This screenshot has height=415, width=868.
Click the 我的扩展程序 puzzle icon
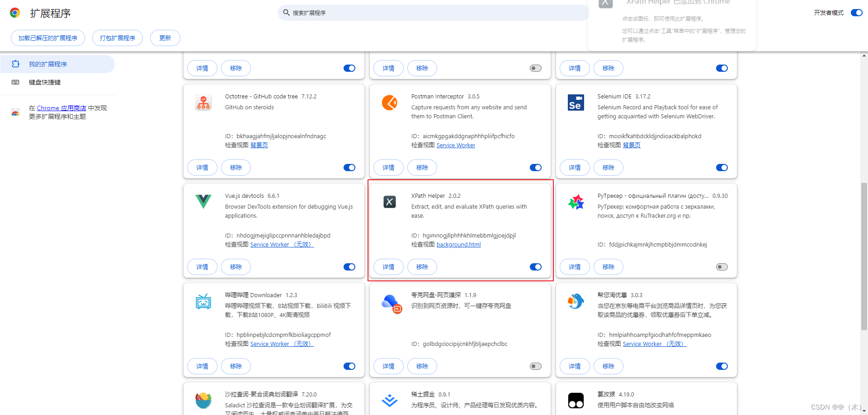tap(15, 64)
